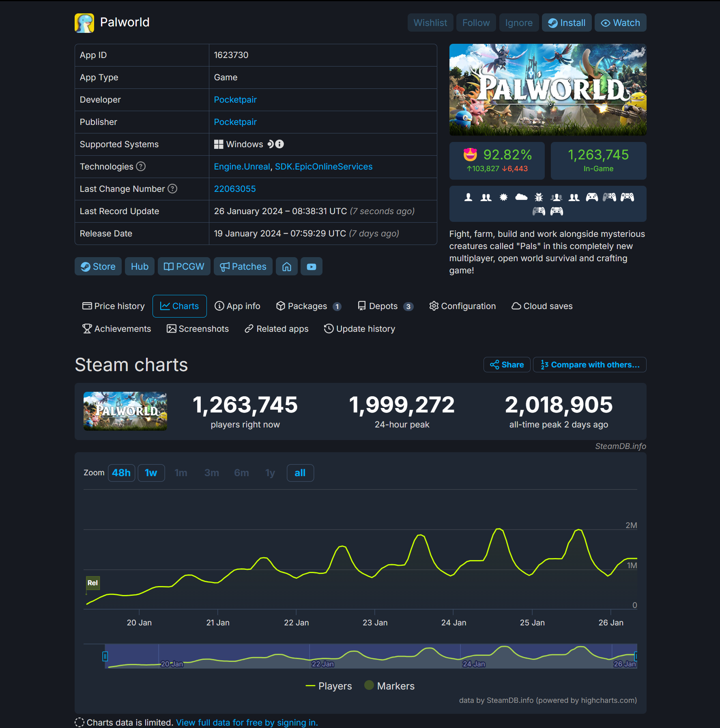This screenshot has height=728, width=720.
Task: Open the Configuration tab
Action: [x=462, y=306]
